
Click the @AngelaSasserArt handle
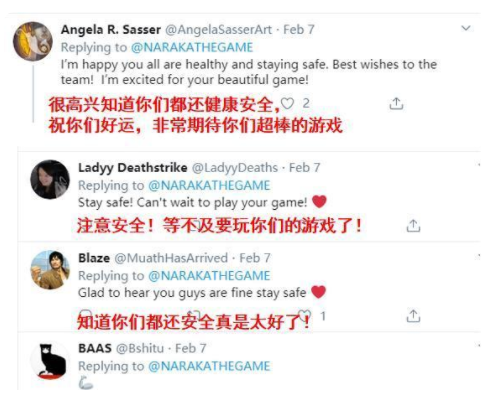[x=218, y=30]
